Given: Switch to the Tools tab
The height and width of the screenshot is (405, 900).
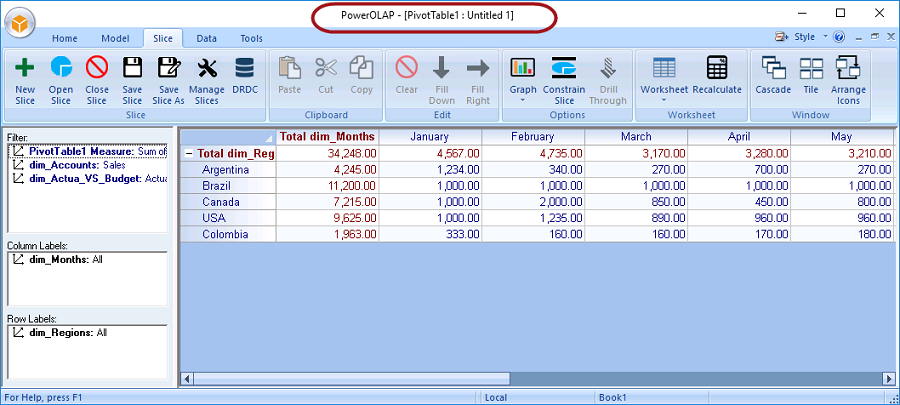Looking at the screenshot, I should [251, 38].
